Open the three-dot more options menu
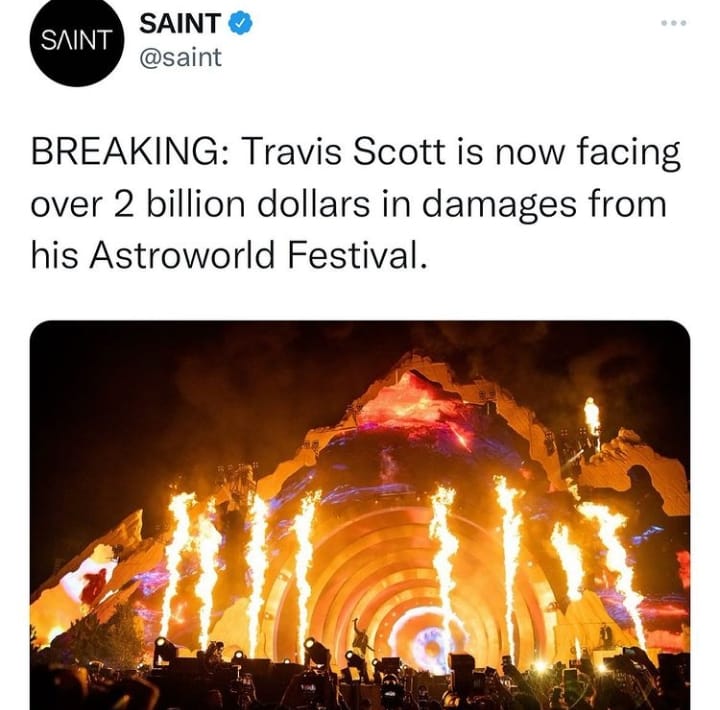 pyautogui.click(x=674, y=23)
